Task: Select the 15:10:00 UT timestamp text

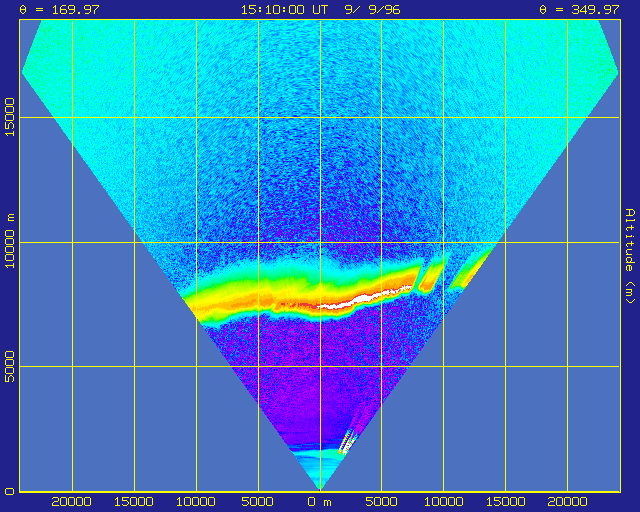Action: (x=284, y=9)
